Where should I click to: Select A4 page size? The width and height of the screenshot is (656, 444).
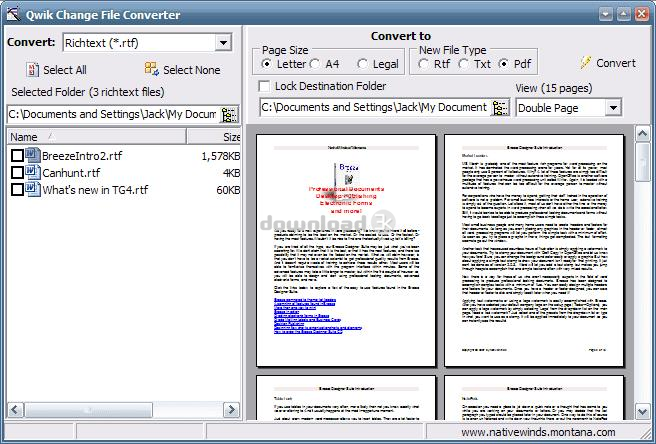316,64
